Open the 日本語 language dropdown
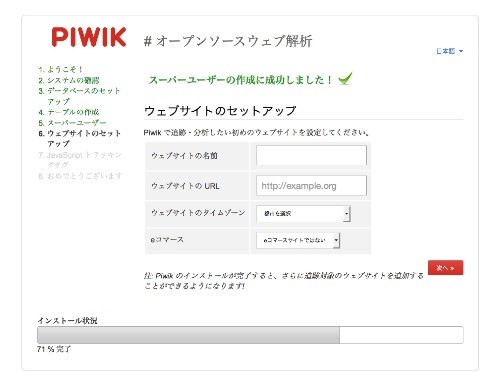Screen dimensions: 500x372 [x=450, y=51]
